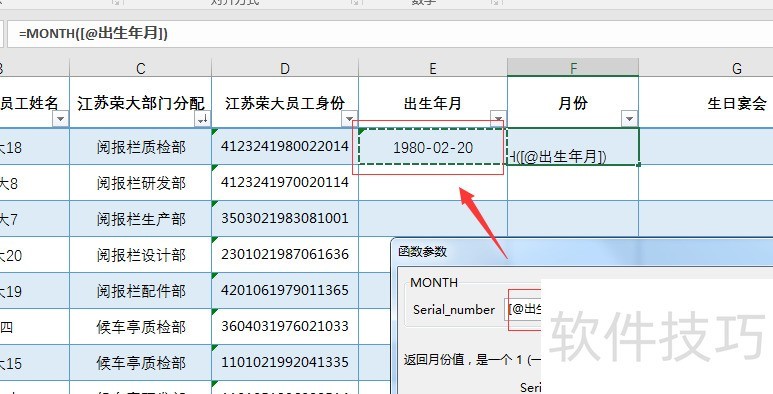Select column D header
The height and width of the screenshot is (394, 773).
point(285,68)
